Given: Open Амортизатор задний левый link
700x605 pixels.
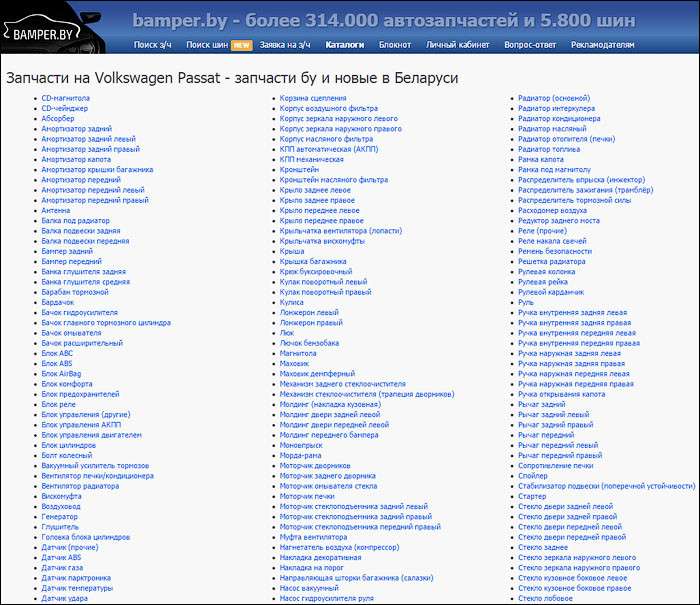Looking at the screenshot, I should [x=88, y=139].
